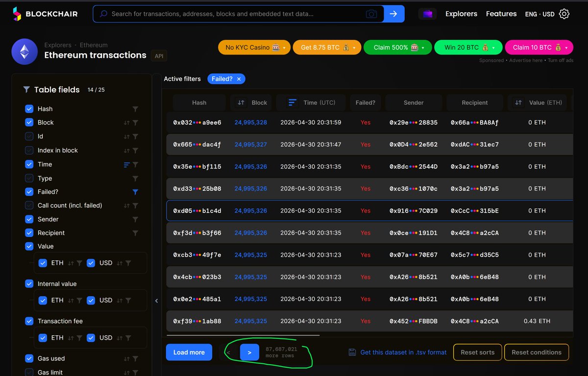Open settings gear icon in header
Image resolution: width=588 pixels, height=376 pixels.
tap(564, 14)
